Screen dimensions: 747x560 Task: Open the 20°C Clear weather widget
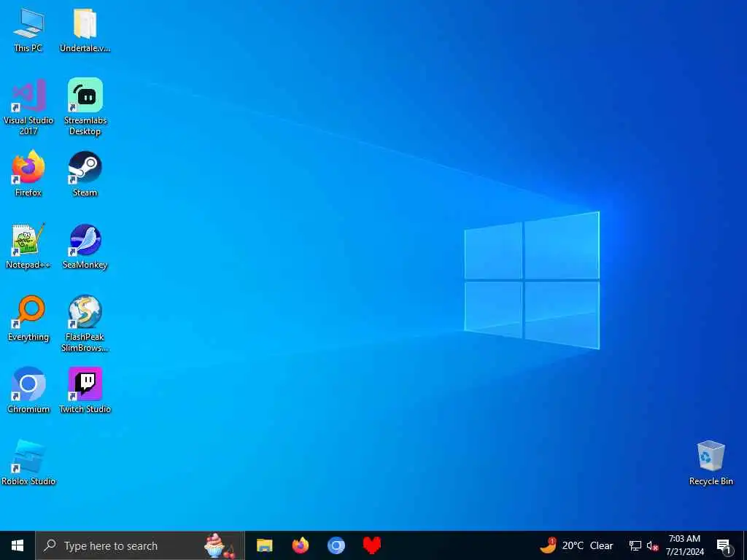tap(576, 545)
